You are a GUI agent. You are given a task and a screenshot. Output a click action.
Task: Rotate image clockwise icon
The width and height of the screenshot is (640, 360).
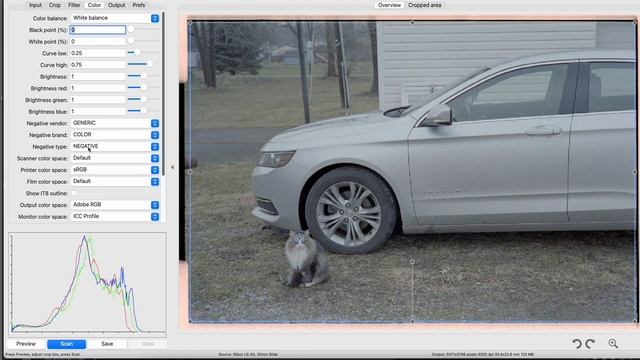click(590, 344)
